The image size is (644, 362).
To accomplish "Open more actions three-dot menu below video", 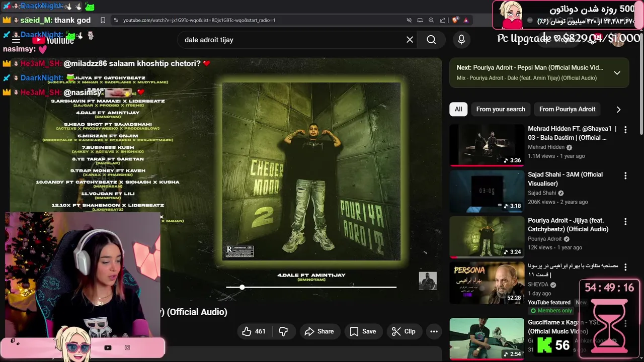I will click(434, 331).
